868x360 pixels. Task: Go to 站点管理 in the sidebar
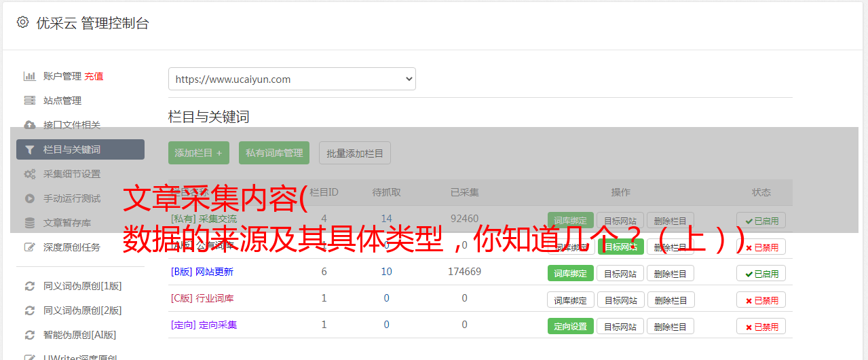click(x=62, y=101)
